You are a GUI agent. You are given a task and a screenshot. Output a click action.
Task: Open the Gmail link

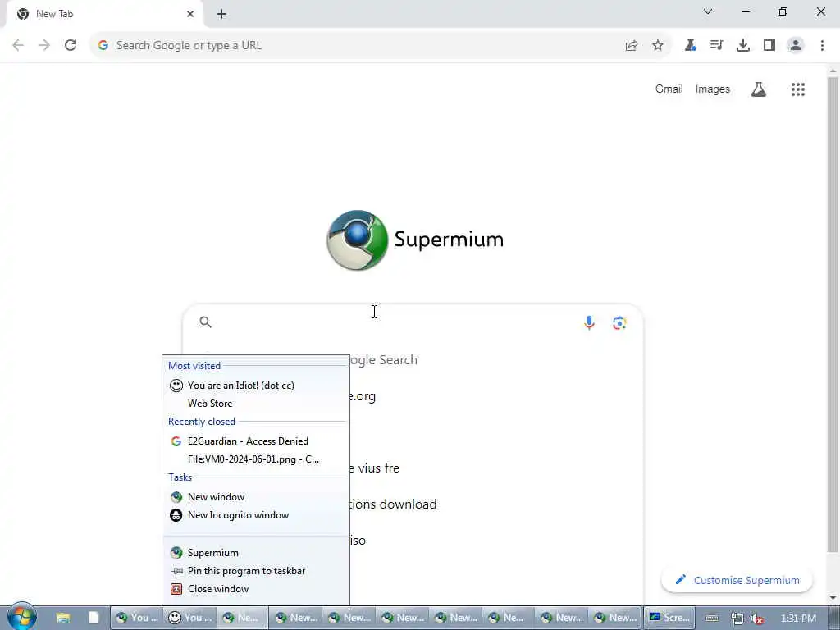click(x=669, y=89)
